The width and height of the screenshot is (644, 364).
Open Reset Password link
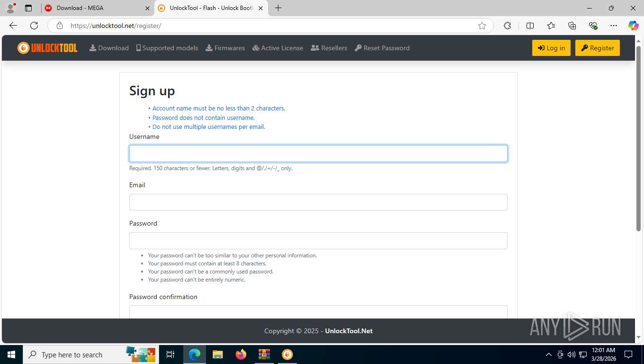382,48
